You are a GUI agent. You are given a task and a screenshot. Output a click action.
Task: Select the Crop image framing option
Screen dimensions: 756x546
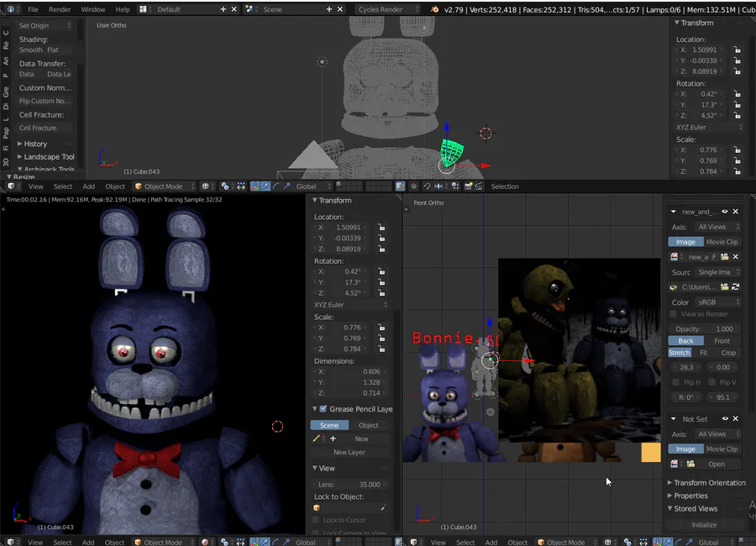[728, 353]
